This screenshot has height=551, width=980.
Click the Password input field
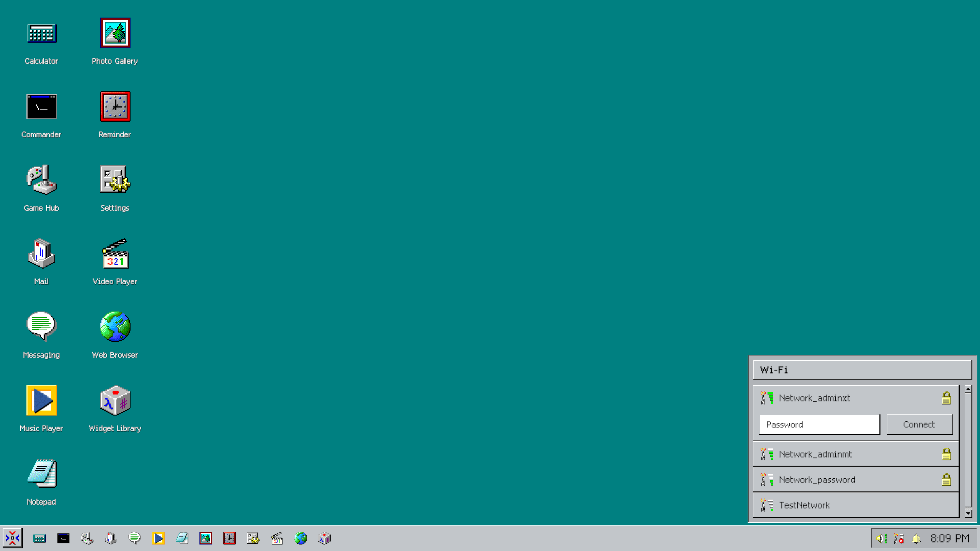819,424
